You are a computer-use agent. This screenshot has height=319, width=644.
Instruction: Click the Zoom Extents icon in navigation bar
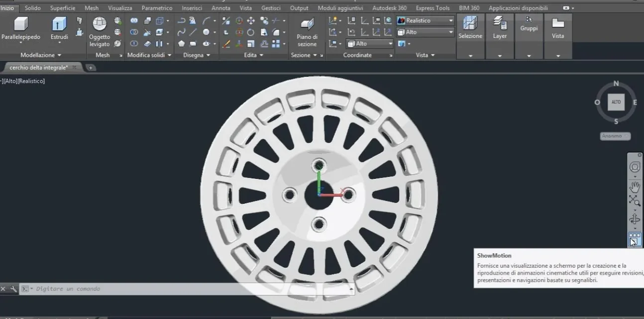click(x=635, y=200)
